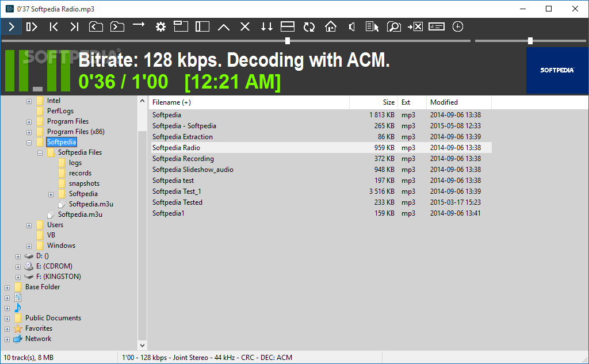Expand the E: (CDROM) drive

click(x=18, y=267)
